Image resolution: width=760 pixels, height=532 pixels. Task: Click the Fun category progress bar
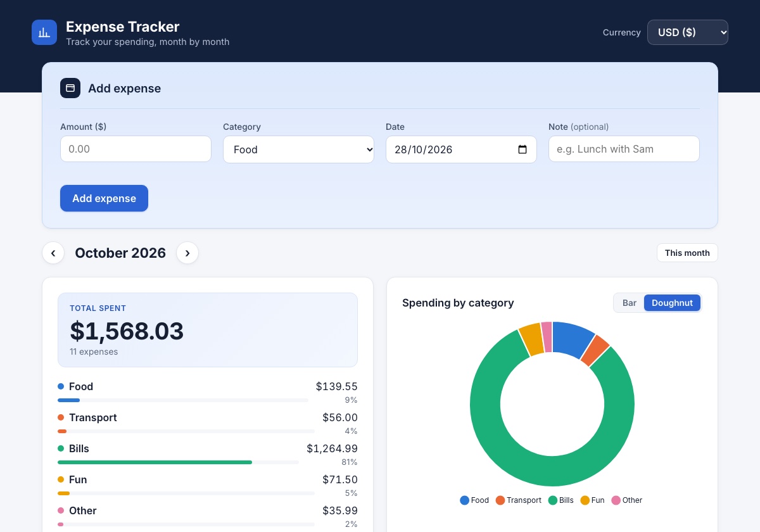click(186, 493)
